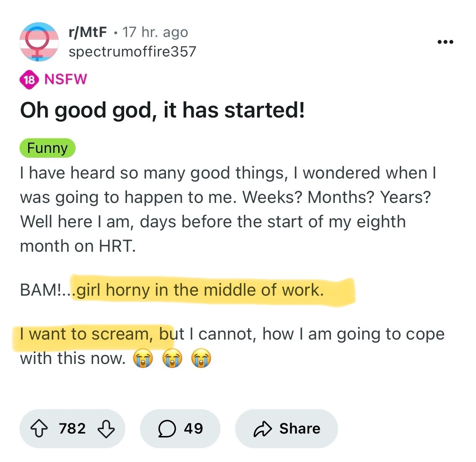Open the three-dot post options menu

(445, 42)
